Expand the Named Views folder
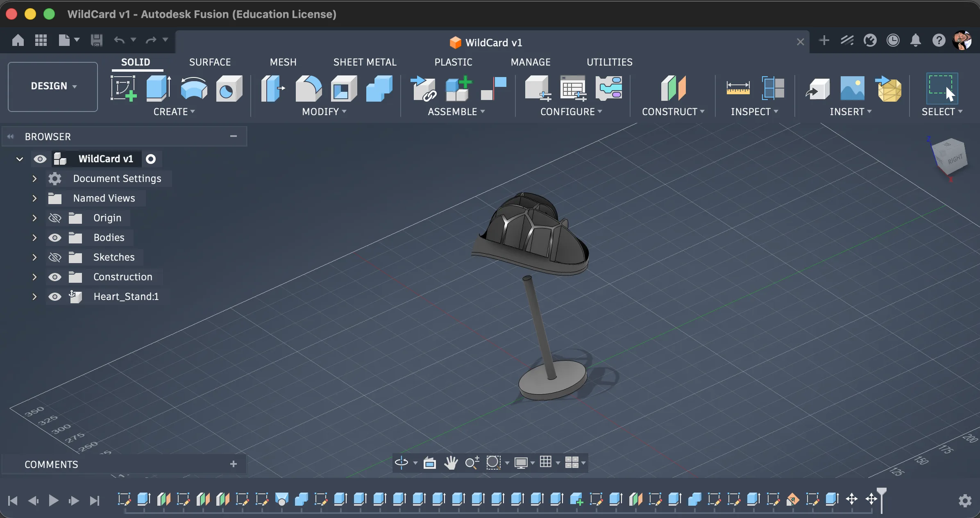Screen dimensions: 980x518 (34, 198)
